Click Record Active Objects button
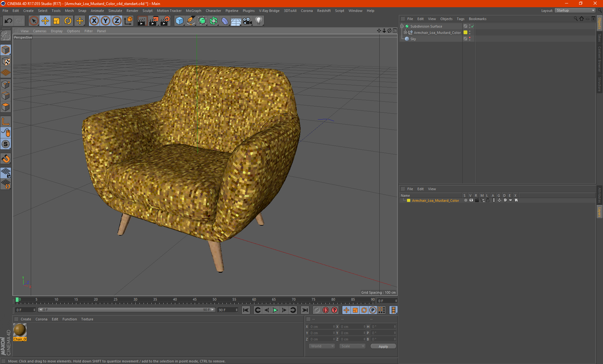Image resolution: width=603 pixels, height=364 pixels. (x=317, y=310)
